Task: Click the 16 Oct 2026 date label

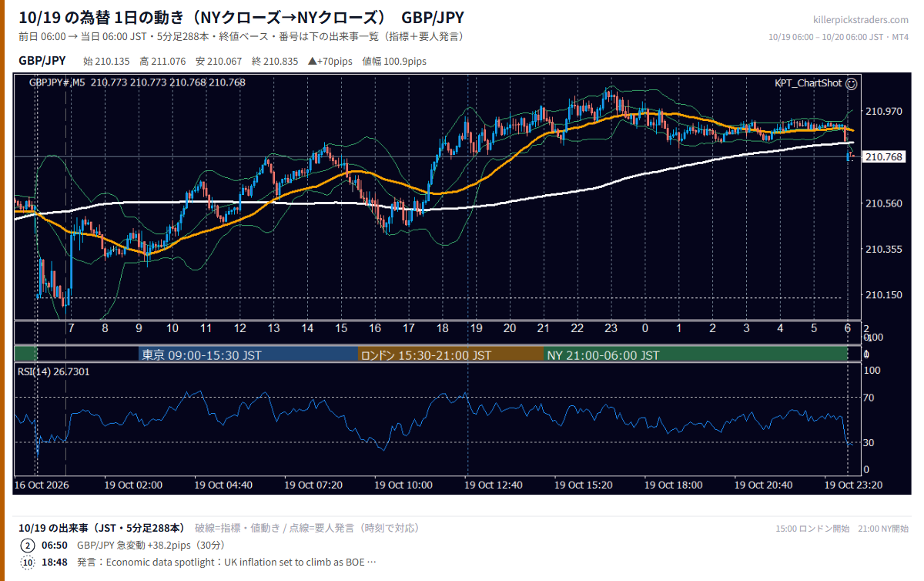Action: coord(43,485)
